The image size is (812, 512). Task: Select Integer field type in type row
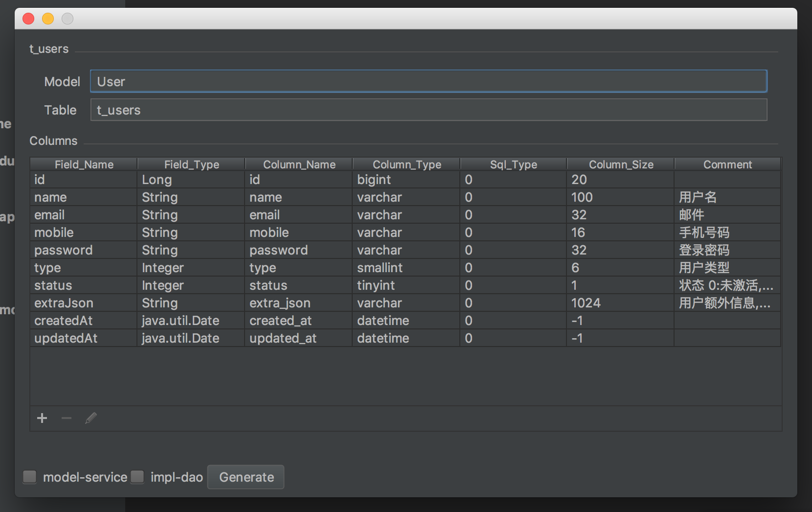tap(191, 268)
